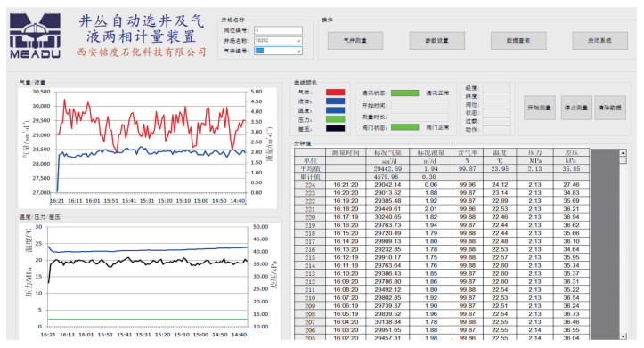Click the green 阀门状态 status indicator

click(x=404, y=127)
